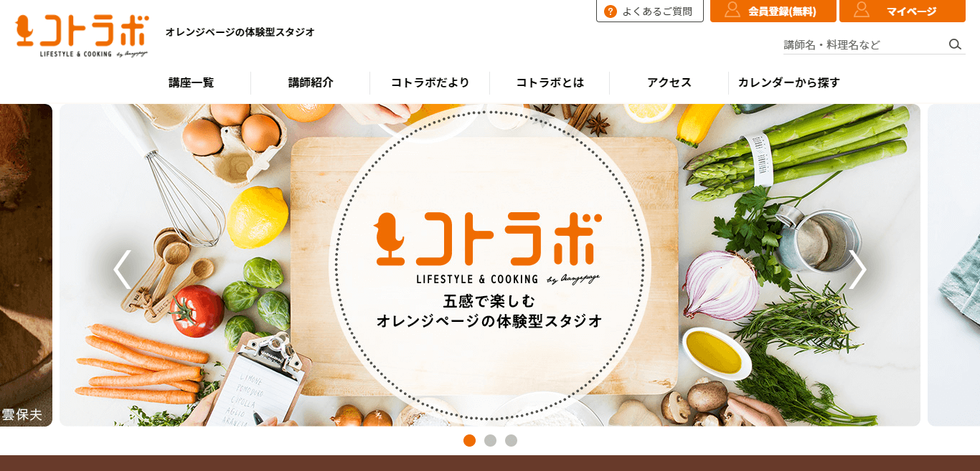
Task: Focus the 講師名・料理名など search field
Action: pos(864,44)
